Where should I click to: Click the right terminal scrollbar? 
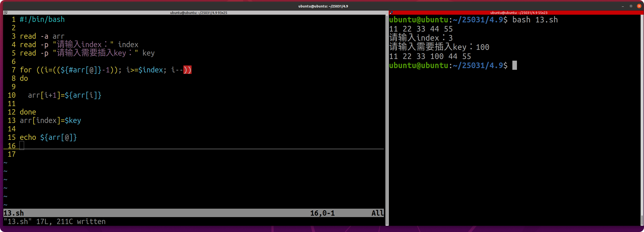642,120
